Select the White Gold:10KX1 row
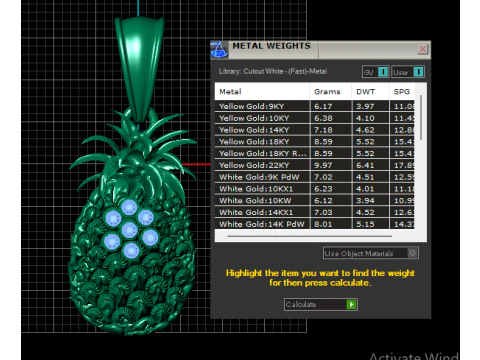This screenshot has height=360, width=480. 315,189
